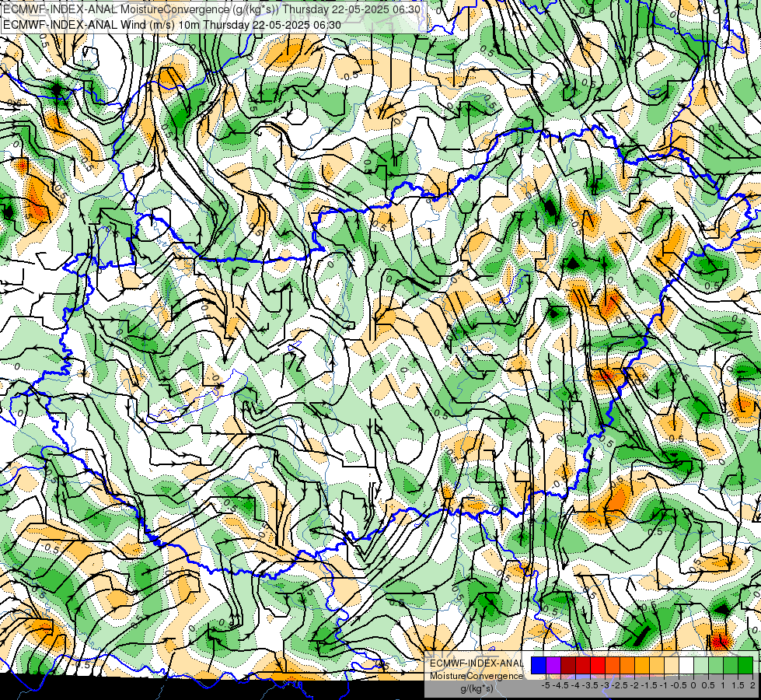
Task: Select the light orange swatch between -1.5 and -1
Action: (x=657, y=666)
